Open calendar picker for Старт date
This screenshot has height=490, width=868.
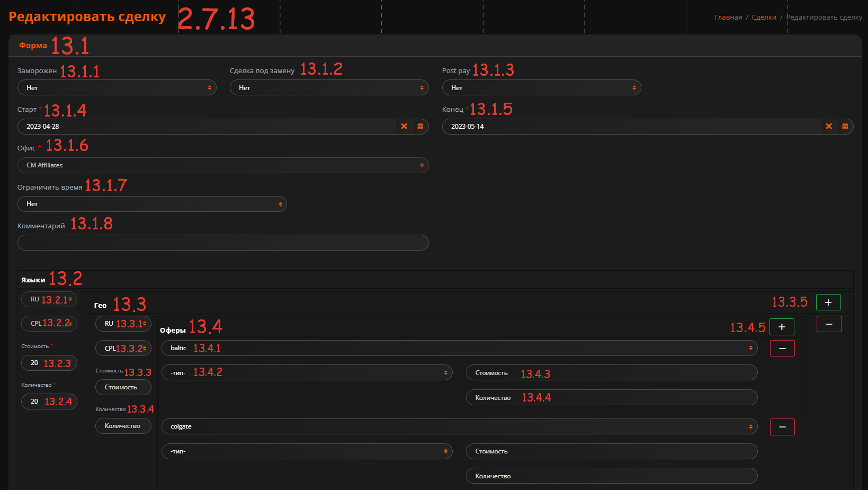[420, 127]
